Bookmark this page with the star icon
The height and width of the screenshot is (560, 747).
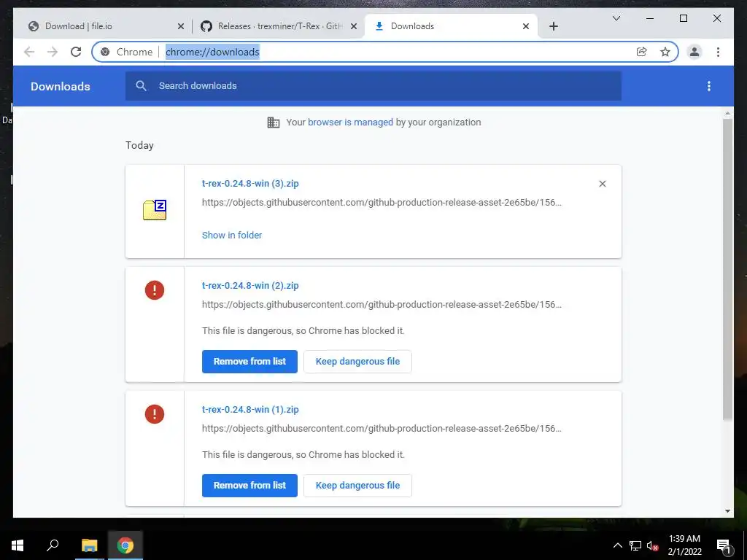[665, 52]
